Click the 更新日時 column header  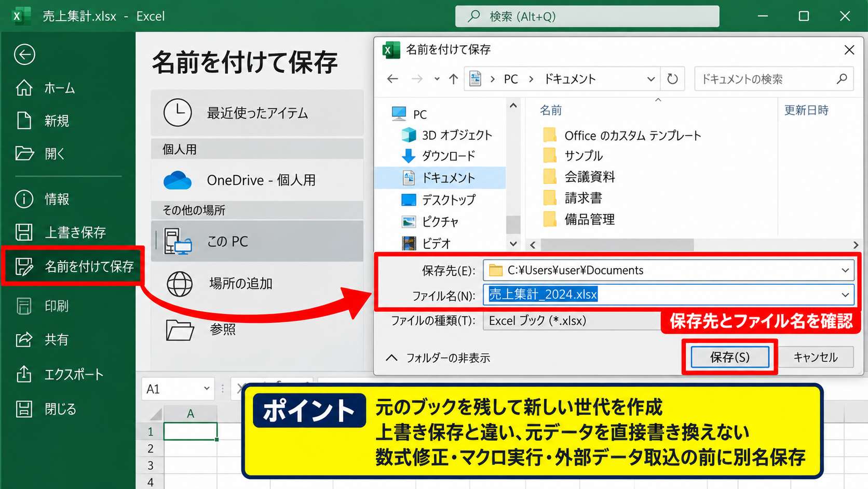point(806,110)
